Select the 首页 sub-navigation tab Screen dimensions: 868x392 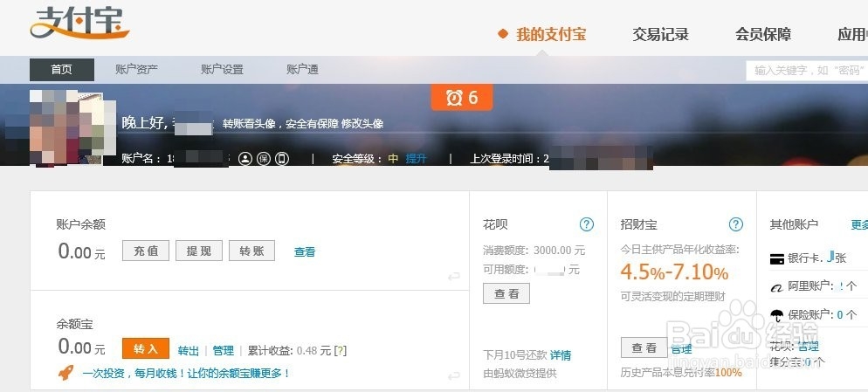pyautogui.click(x=61, y=70)
